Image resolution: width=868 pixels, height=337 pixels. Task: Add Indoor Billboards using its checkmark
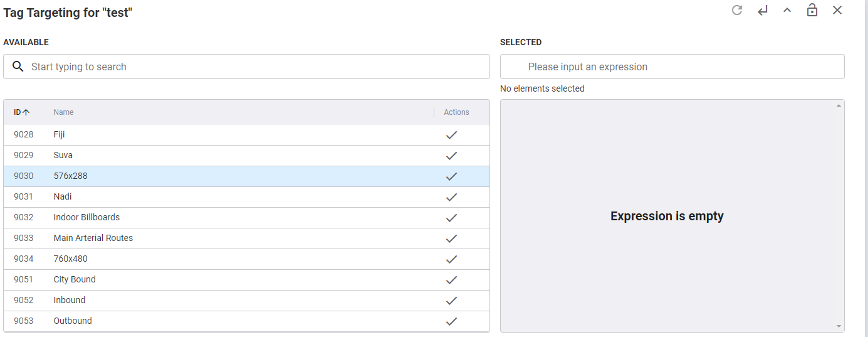(x=451, y=218)
